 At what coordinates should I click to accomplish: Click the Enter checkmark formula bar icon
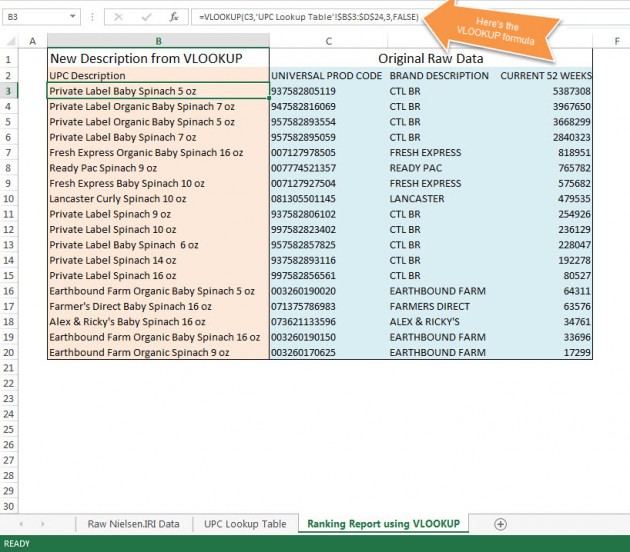[147, 17]
